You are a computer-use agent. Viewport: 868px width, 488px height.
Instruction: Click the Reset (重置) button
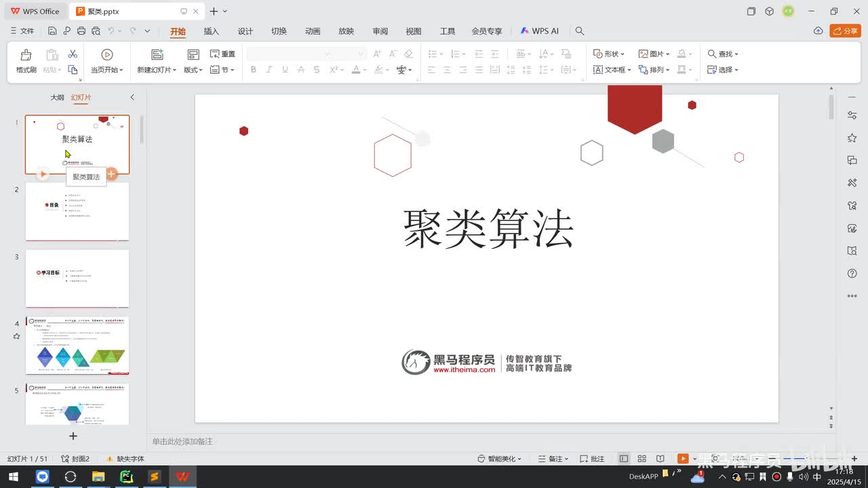coord(222,54)
